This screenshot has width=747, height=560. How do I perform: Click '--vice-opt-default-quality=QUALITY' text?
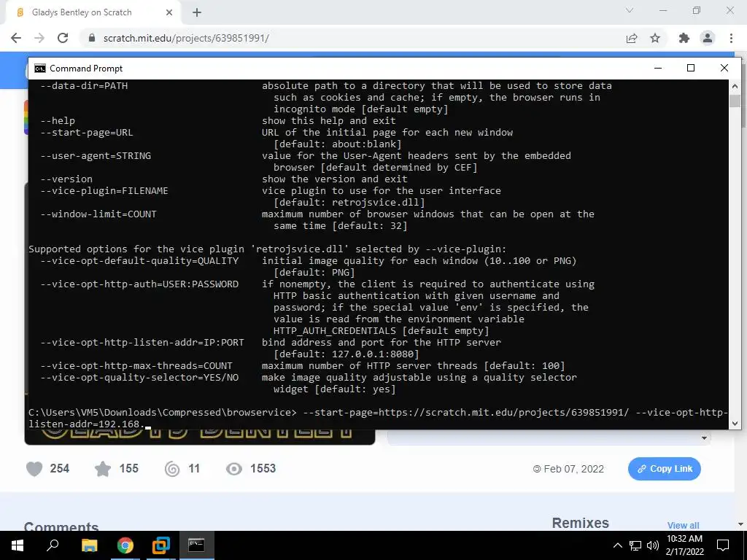click(x=139, y=260)
